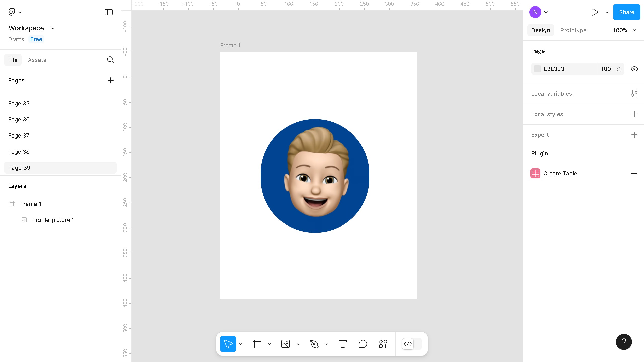This screenshot has height=362, width=644.
Task: Select the Pen tool
Action: pyautogui.click(x=315, y=344)
